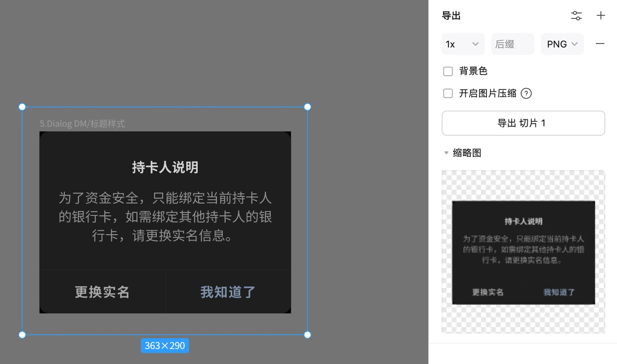Click 我知道了 button in dialog
The image size is (617, 364).
(x=228, y=292)
